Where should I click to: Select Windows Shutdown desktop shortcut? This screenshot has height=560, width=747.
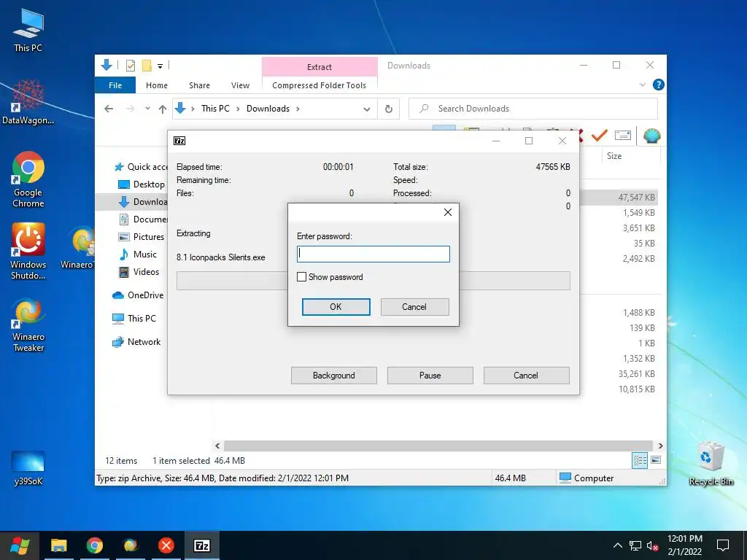point(28,252)
